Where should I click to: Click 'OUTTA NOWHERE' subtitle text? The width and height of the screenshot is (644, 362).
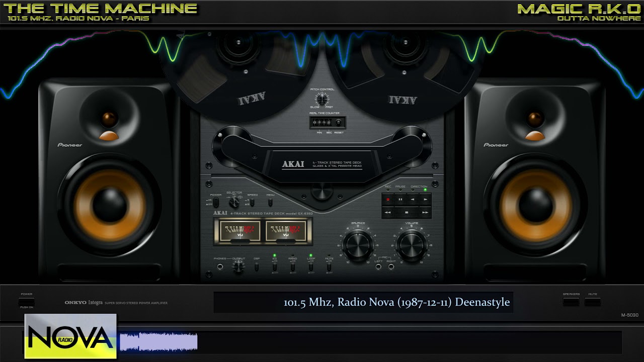pyautogui.click(x=599, y=19)
